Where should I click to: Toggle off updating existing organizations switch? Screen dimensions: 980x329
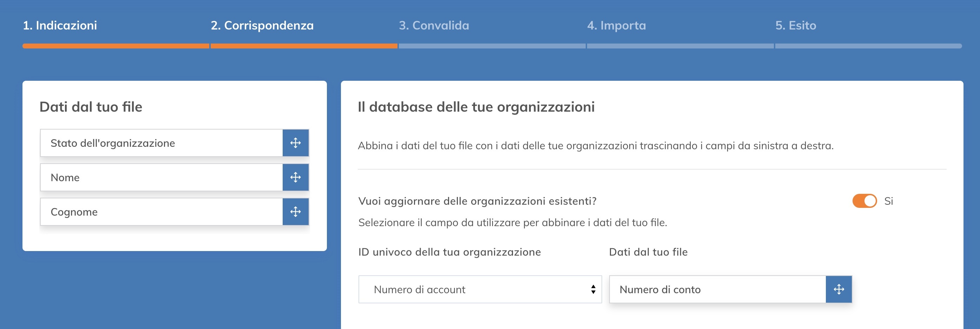[x=864, y=201]
